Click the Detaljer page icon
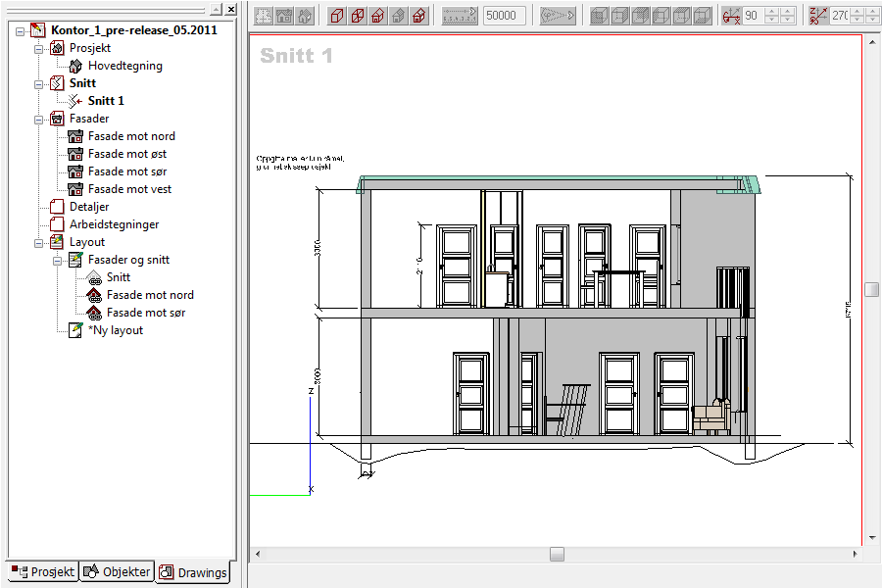 coord(57,207)
